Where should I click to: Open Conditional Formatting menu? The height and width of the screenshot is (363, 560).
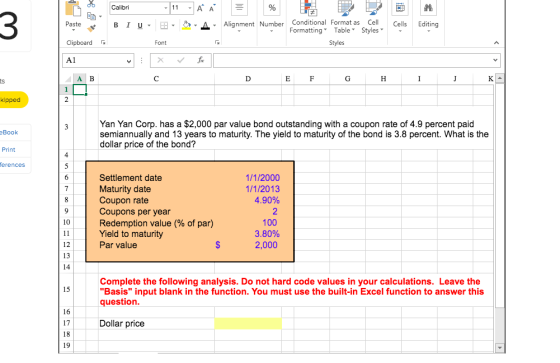pyautogui.click(x=308, y=17)
